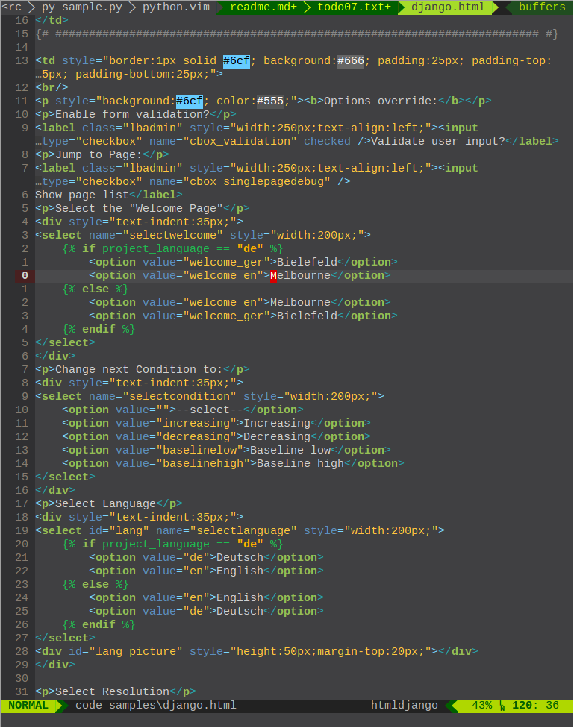Click the htmldjango filetype indicator
The image size is (574, 728).
pos(404,706)
